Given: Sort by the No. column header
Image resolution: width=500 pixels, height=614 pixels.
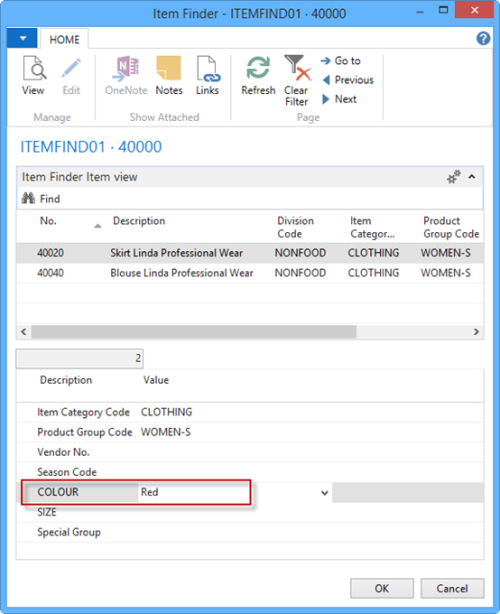Looking at the screenshot, I should [48, 221].
